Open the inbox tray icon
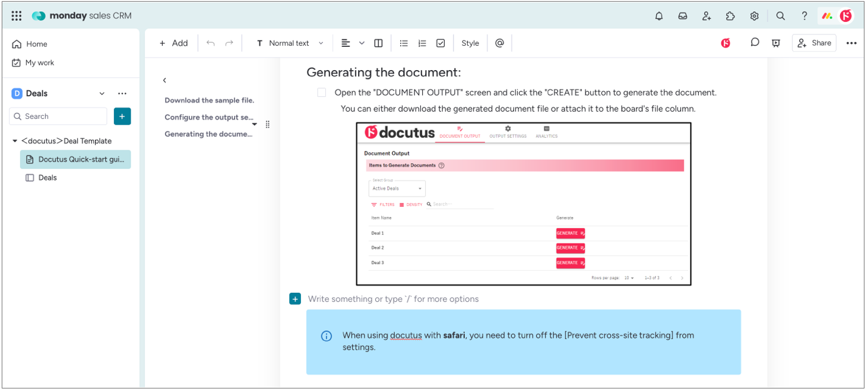 683,16
